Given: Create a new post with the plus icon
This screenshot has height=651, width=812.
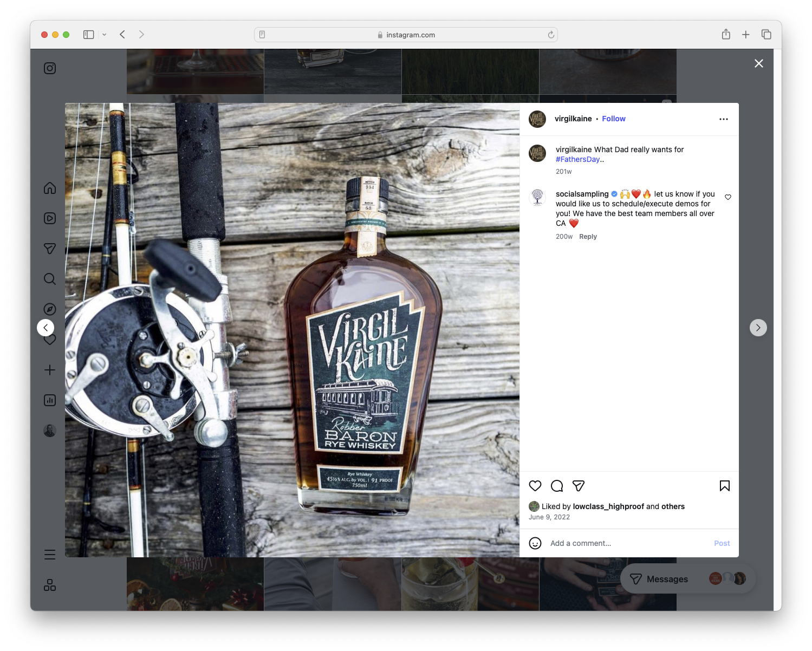Looking at the screenshot, I should pyautogui.click(x=49, y=370).
